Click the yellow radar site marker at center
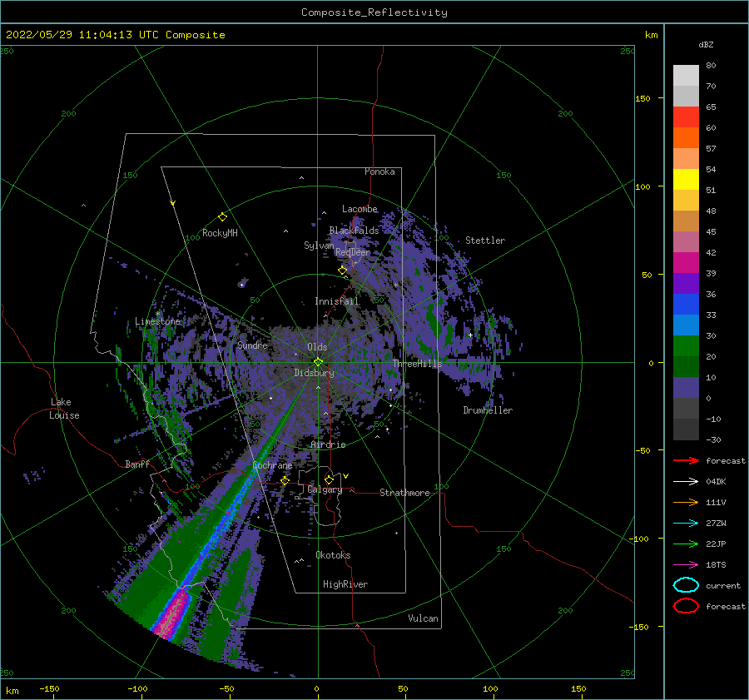This screenshot has width=749, height=700. coord(318,362)
